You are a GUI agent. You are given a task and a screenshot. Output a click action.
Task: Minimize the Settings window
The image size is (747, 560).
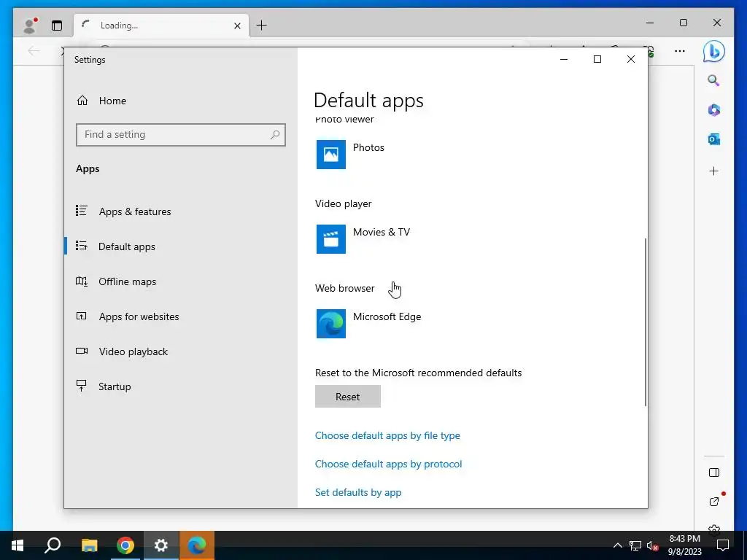(564, 59)
